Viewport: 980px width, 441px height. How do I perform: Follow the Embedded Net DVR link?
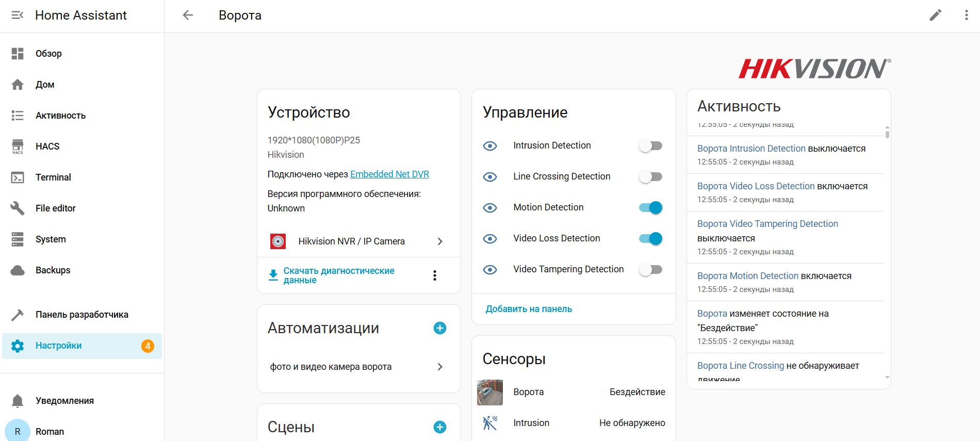pyautogui.click(x=389, y=174)
